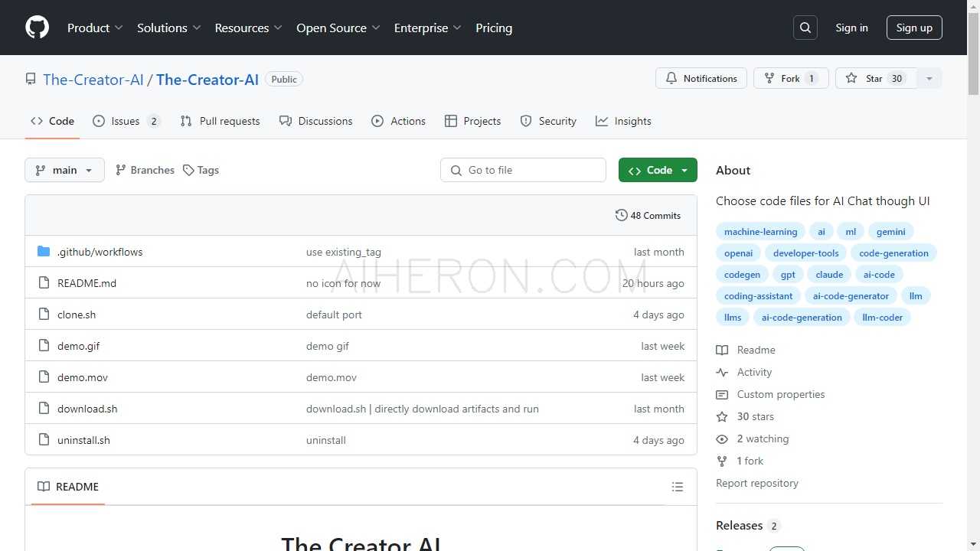Click the code-generation topic tag
Image resolution: width=980 pixels, height=551 pixels.
point(893,253)
